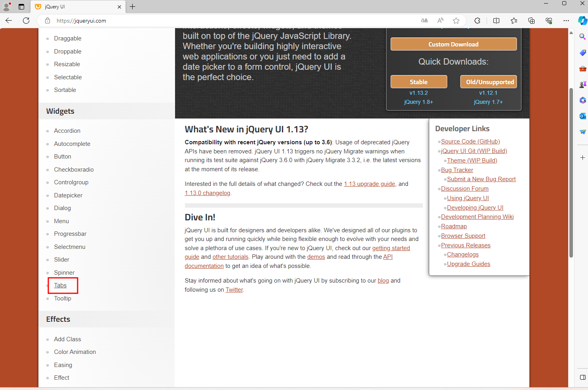Open the sidebar Games chess icon

tap(582, 84)
